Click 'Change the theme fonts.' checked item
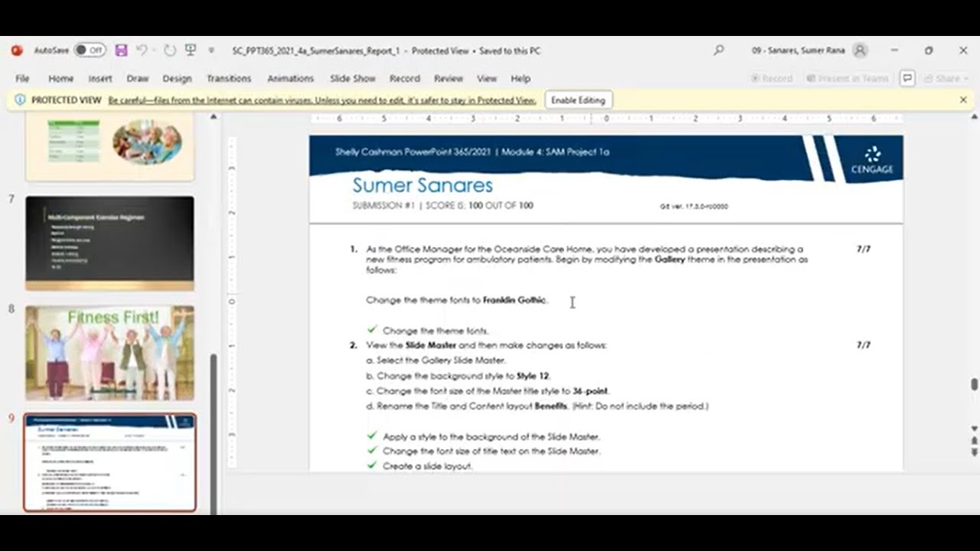The image size is (980, 551). point(436,331)
